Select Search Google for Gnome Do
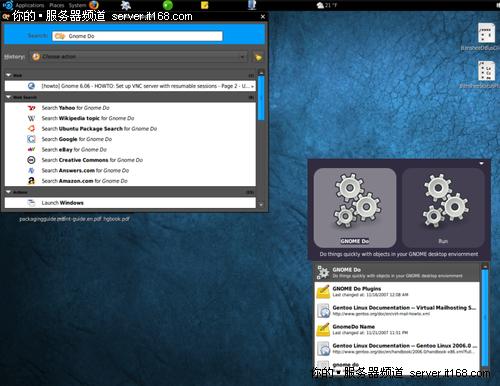 (130, 139)
